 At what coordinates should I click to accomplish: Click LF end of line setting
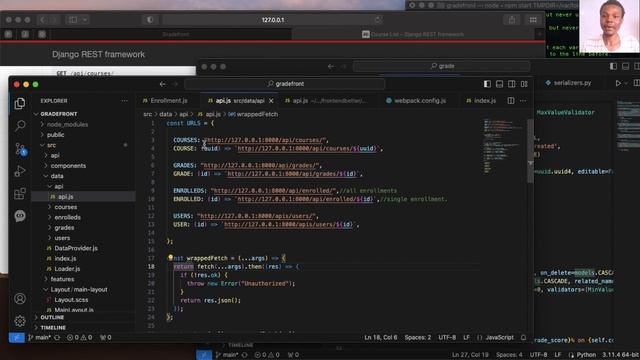click(466, 338)
